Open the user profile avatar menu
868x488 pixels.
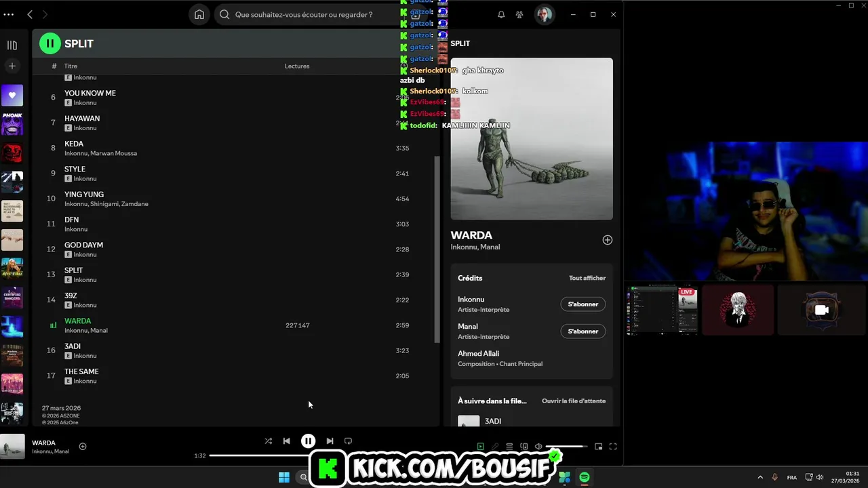tap(544, 14)
